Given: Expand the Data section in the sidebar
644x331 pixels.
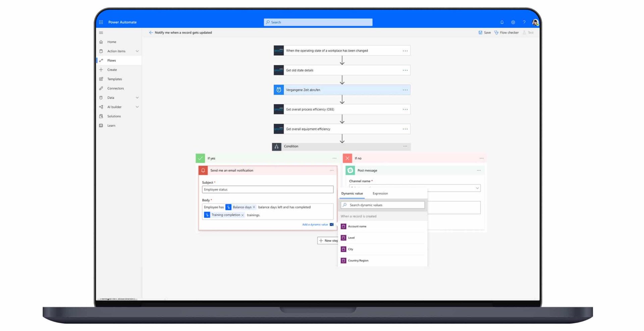Looking at the screenshot, I should tap(137, 97).
